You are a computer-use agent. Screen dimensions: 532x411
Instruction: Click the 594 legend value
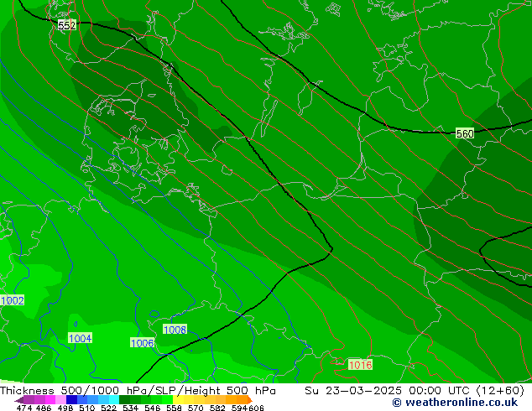239,408
